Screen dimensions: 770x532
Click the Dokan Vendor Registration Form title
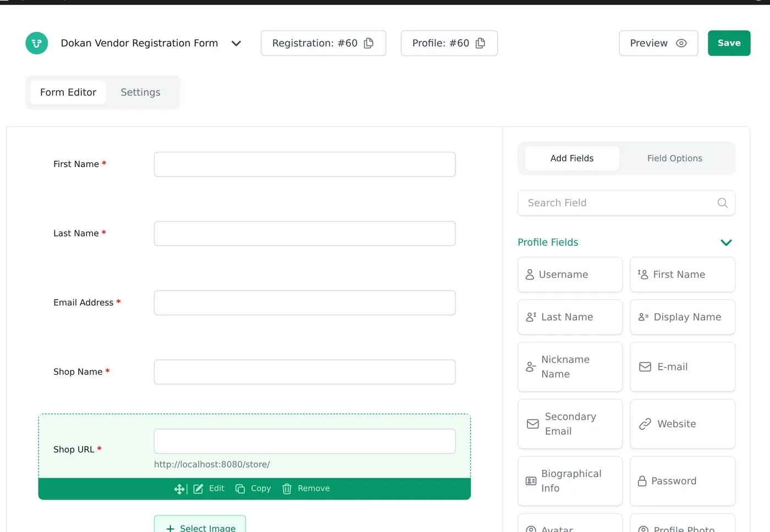[139, 43]
